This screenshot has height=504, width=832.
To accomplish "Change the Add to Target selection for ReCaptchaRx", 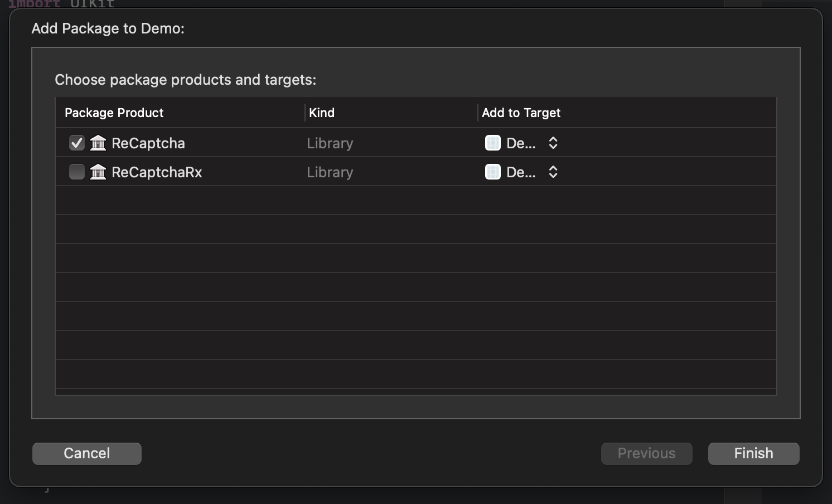I will pyautogui.click(x=552, y=172).
